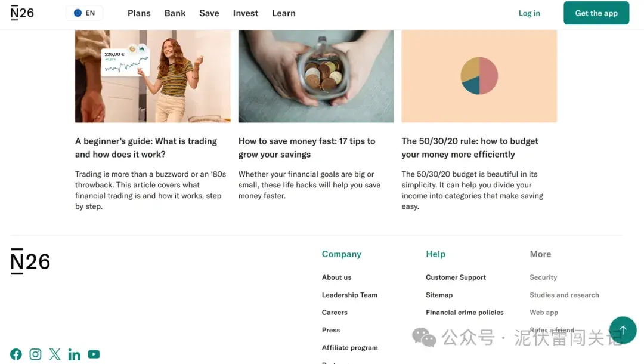This screenshot has height=364, width=644.
Task: Open the Leadership Team link
Action: coord(349,295)
